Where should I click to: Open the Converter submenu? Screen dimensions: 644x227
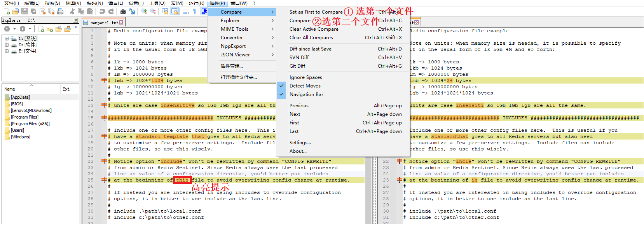point(242,38)
